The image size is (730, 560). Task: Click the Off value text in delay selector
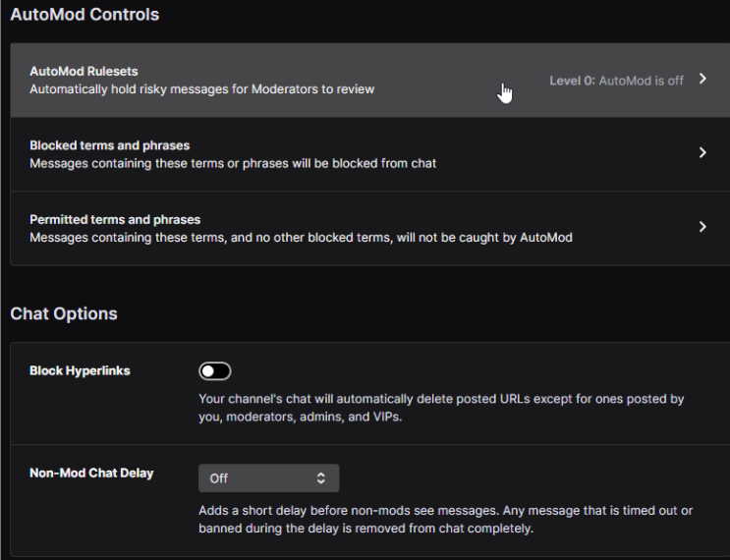(x=219, y=478)
